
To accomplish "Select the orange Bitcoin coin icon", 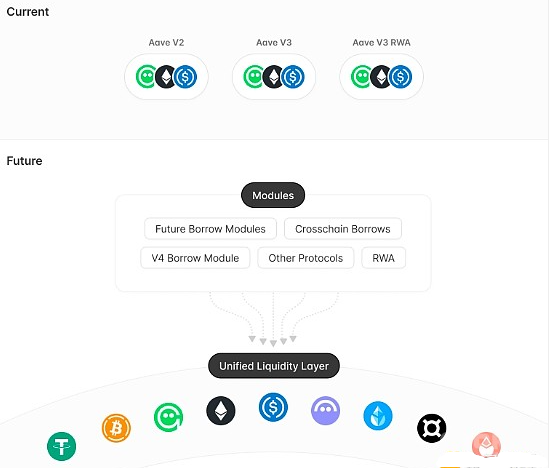I will (x=116, y=428).
